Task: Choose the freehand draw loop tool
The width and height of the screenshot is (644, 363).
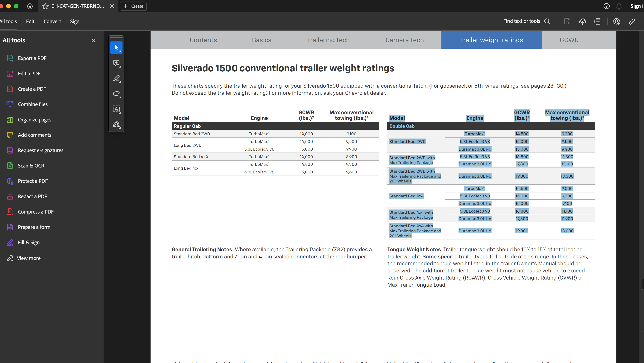Action: pyautogui.click(x=116, y=94)
